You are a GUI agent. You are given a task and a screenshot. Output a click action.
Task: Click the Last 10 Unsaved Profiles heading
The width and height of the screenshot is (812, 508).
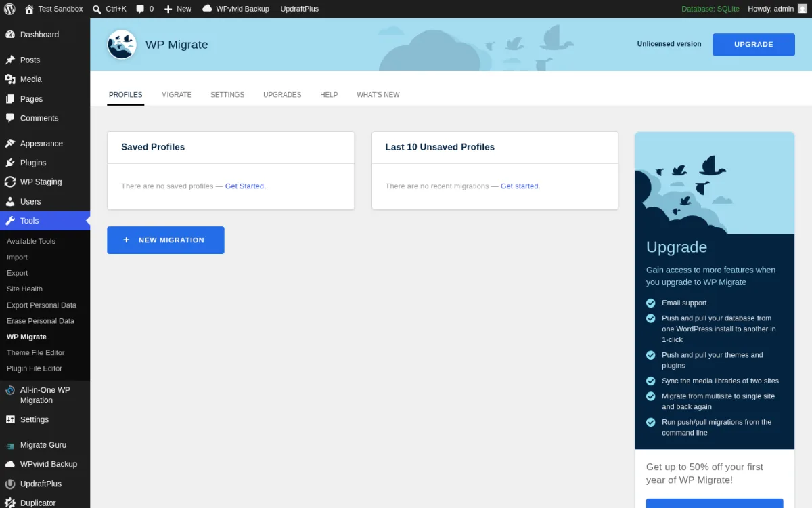coord(440,147)
